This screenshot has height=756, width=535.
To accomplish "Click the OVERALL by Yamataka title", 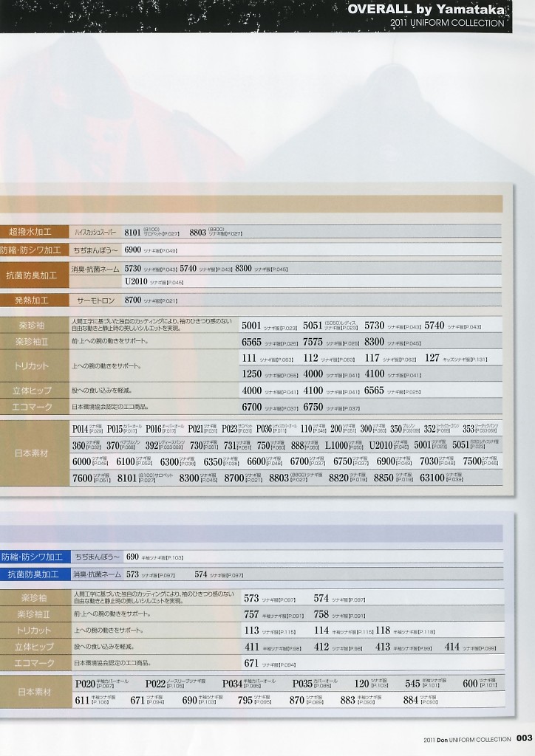I will point(426,9).
